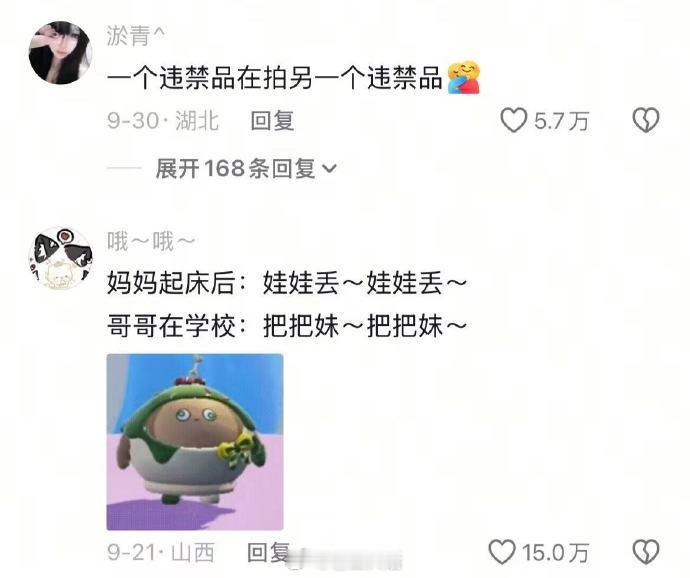The height and width of the screenshot is (578, 690).
Task: Dislike the 淤青^ comment with broken heart
Action: coord(646,120)
